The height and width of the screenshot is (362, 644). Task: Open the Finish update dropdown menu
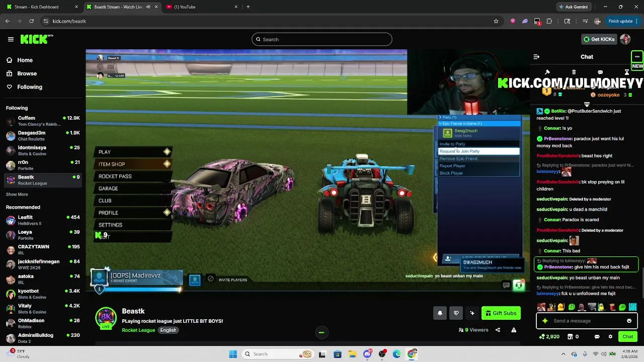[623, 21]
